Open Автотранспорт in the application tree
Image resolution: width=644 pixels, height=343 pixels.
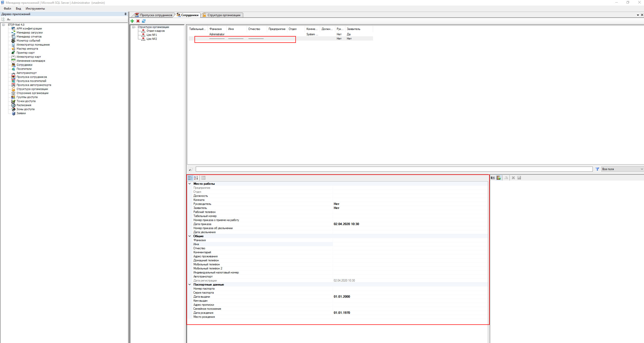[x=26, y=73]
